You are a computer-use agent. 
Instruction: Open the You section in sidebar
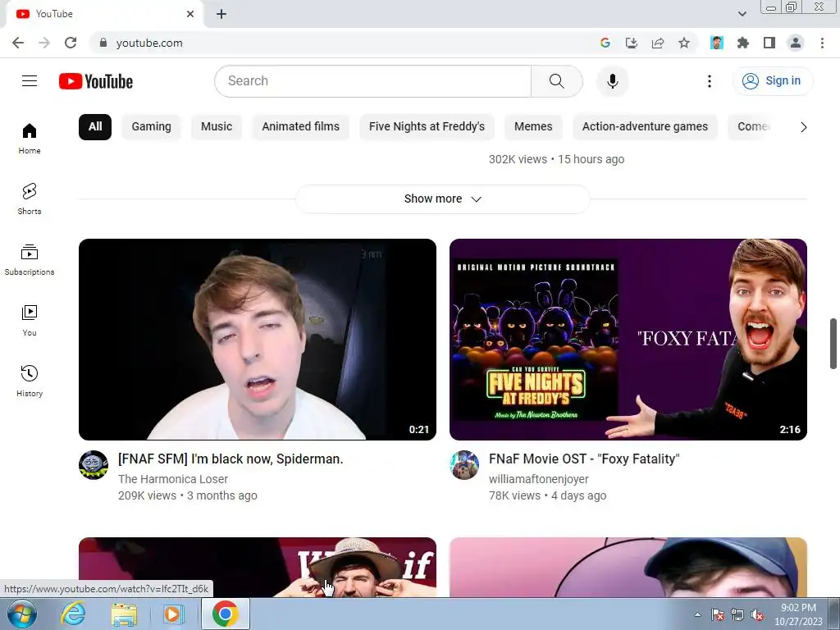30,321
